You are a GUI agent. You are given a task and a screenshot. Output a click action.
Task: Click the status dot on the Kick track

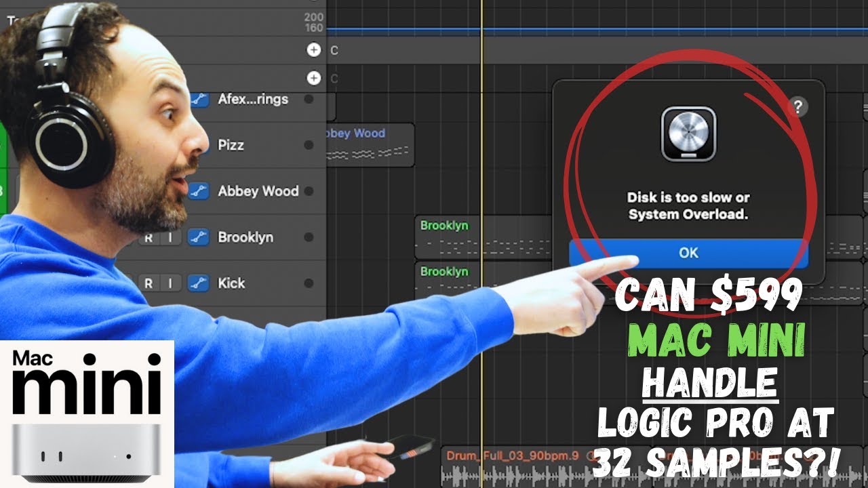pos(309,283)
